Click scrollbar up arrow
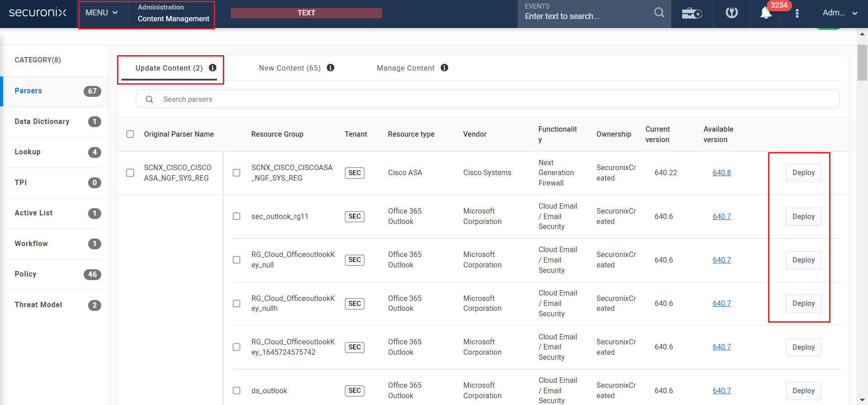The height and width of the screenshot is (405, 868). [x=862, y=34]
